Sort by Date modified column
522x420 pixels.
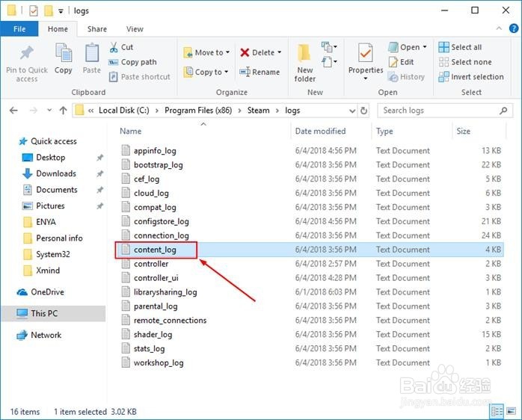(320, 131)
